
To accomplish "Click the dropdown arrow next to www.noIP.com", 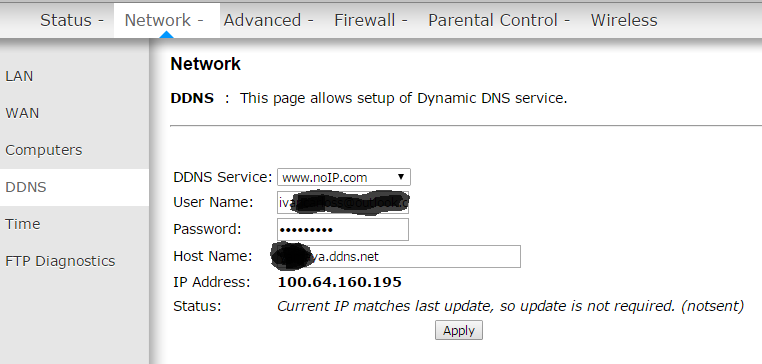I will (x=401, y=177).
